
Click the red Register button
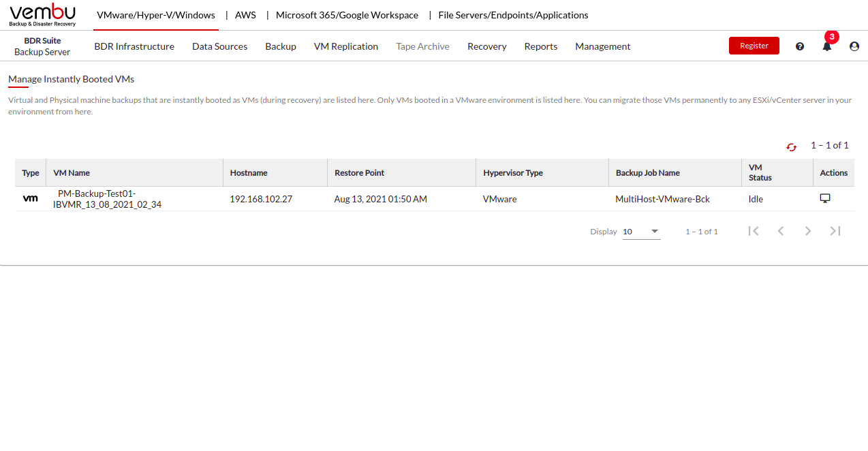[x=754, y=46]
